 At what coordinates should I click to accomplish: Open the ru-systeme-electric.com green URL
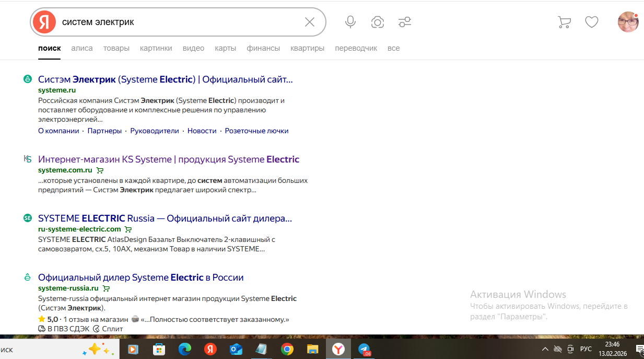[79, 229]
